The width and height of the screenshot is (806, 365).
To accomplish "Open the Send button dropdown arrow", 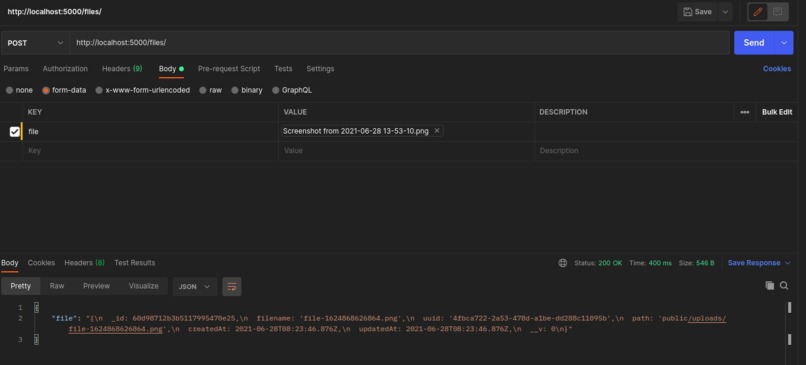I will (783, 43).
